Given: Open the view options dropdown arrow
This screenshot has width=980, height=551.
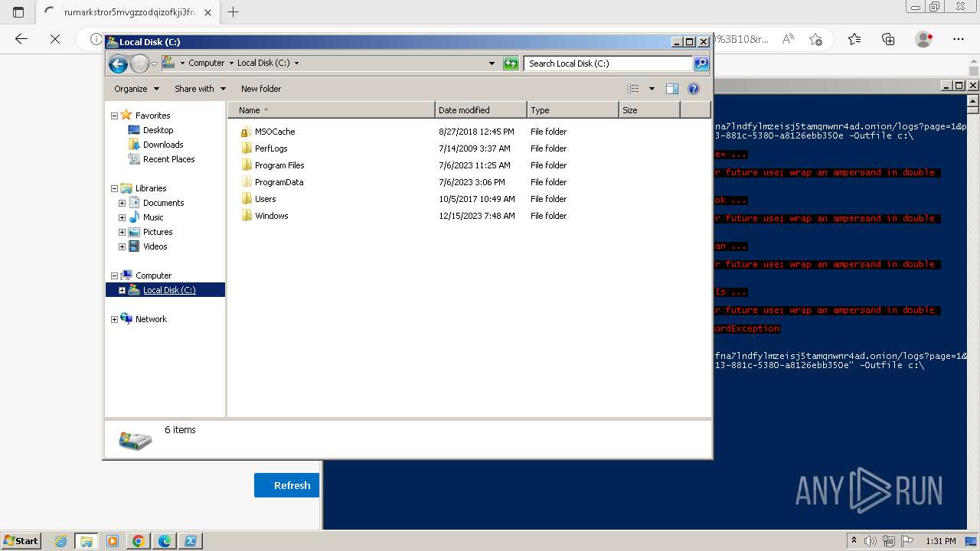Looking at the screenshot, I should pyautogui.click(x=652, y=89).
